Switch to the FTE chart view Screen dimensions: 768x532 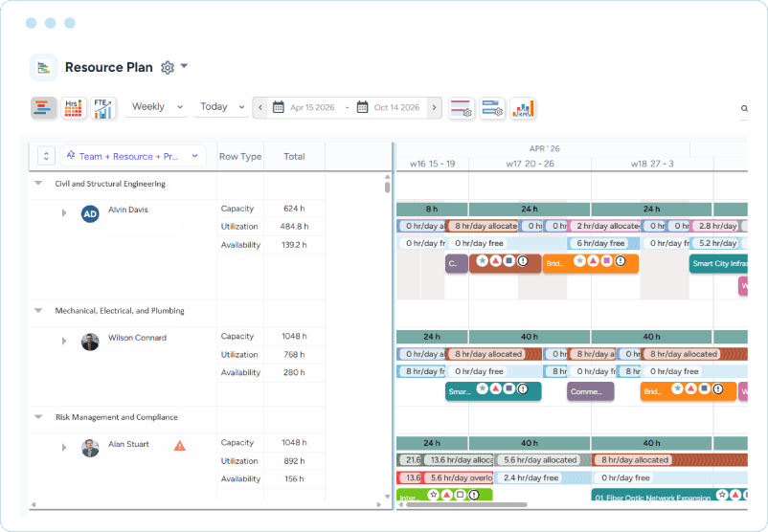103,108
